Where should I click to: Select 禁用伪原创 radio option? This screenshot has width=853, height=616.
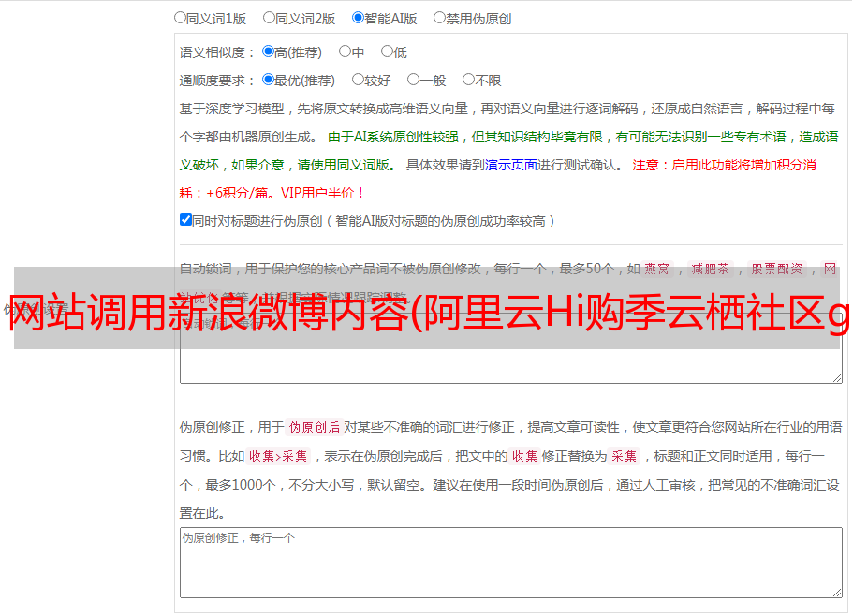coord(439,18)
